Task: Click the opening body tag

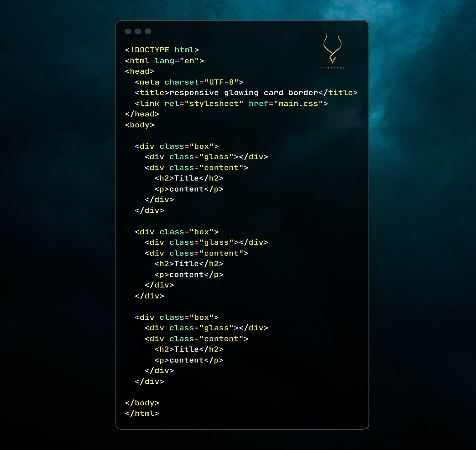Action: (140, 125)
